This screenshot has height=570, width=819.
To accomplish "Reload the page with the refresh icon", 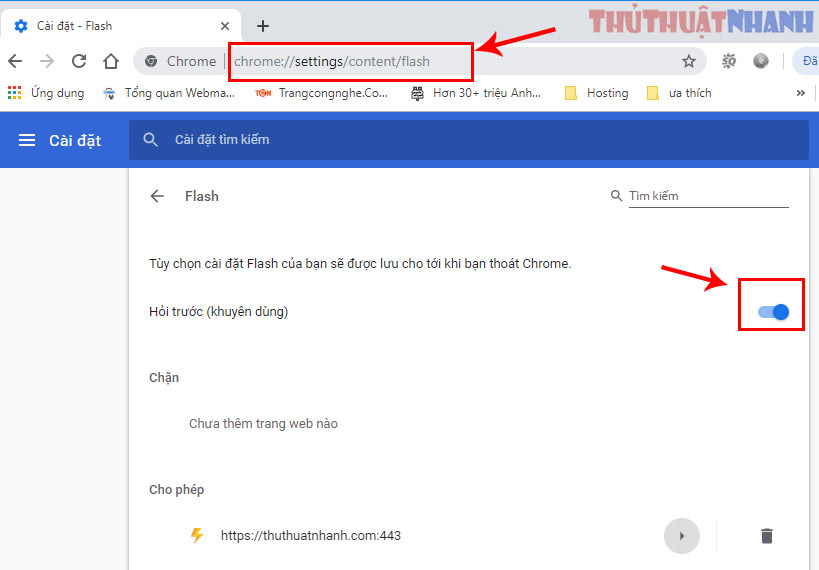I will click(x=79, y=61).
